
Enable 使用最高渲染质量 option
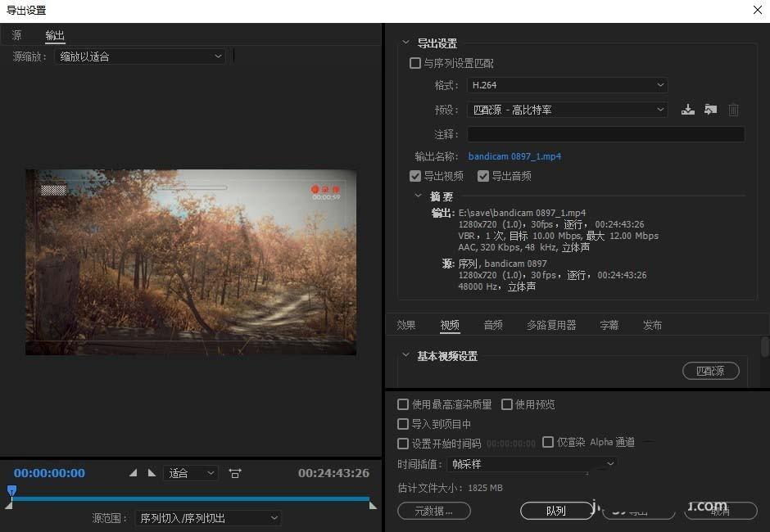[402, 404]
